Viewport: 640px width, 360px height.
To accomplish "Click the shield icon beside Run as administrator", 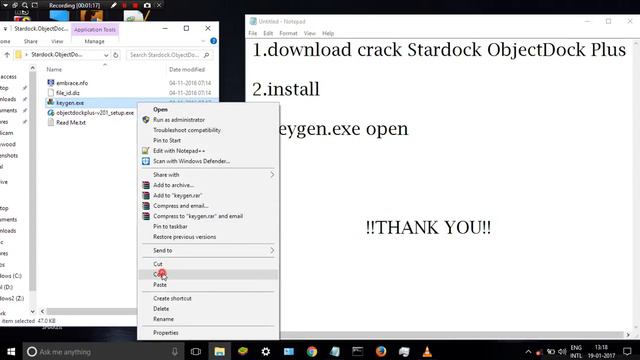I will click(x=146, y=120).
